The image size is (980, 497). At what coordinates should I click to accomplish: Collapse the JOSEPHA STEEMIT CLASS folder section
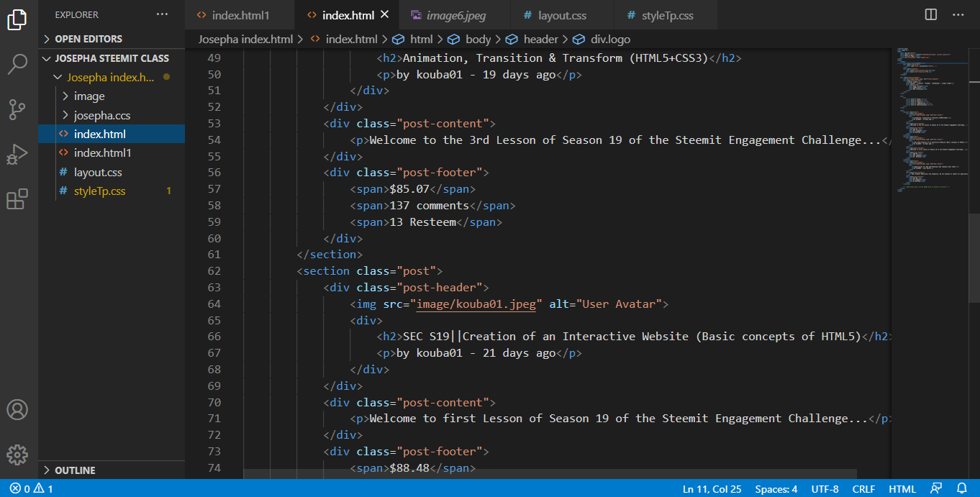click(112, 58)
